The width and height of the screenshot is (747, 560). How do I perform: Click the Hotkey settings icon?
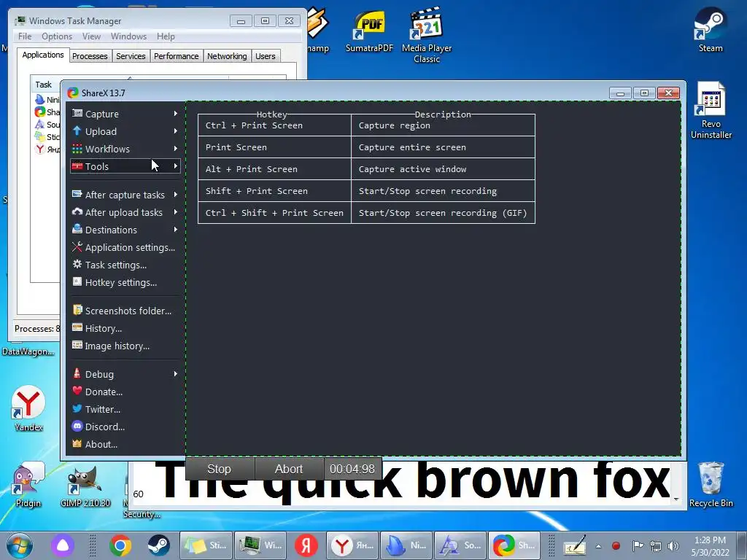[x=77, y=282]
